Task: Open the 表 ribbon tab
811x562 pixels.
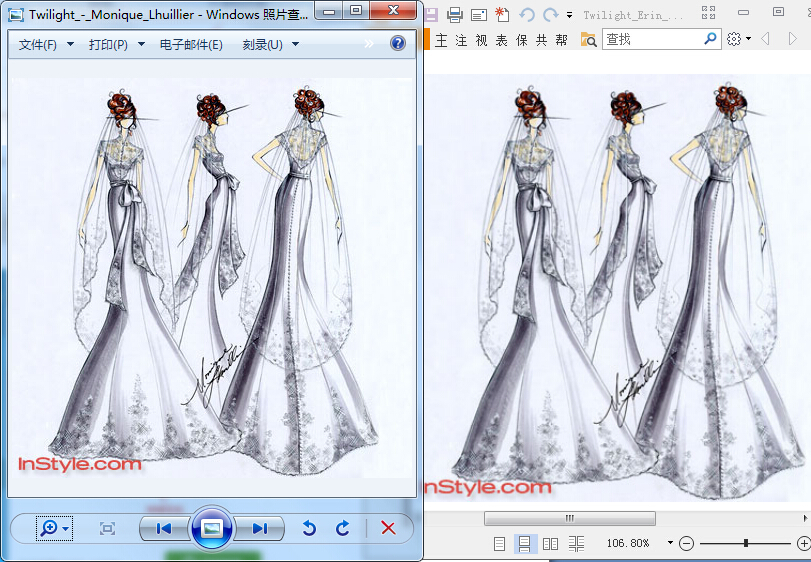Action: click(x=501, y=40)
